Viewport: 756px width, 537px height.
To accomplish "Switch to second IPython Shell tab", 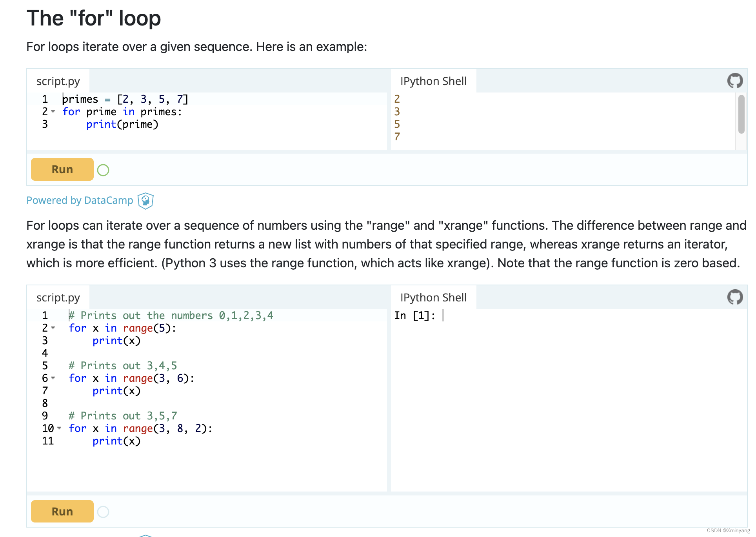I will [433, 298].
